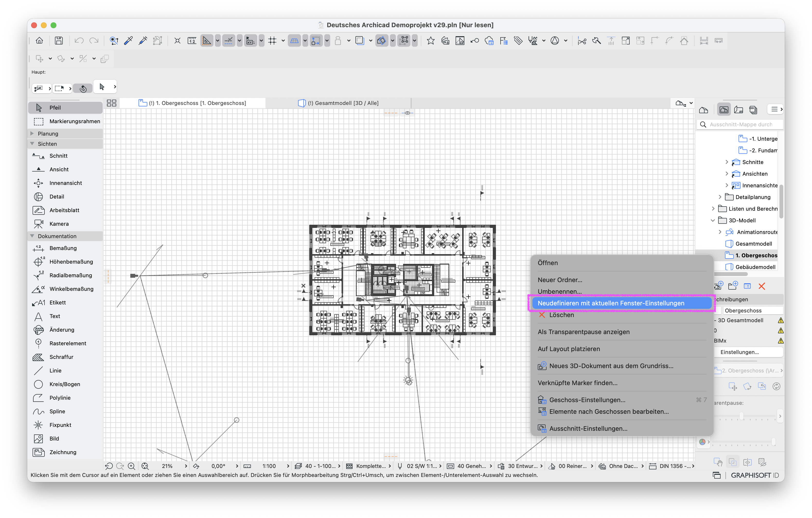Open the grid snap dropdown arrow
This screenshot has width=812, height=518.
[283, 41]
